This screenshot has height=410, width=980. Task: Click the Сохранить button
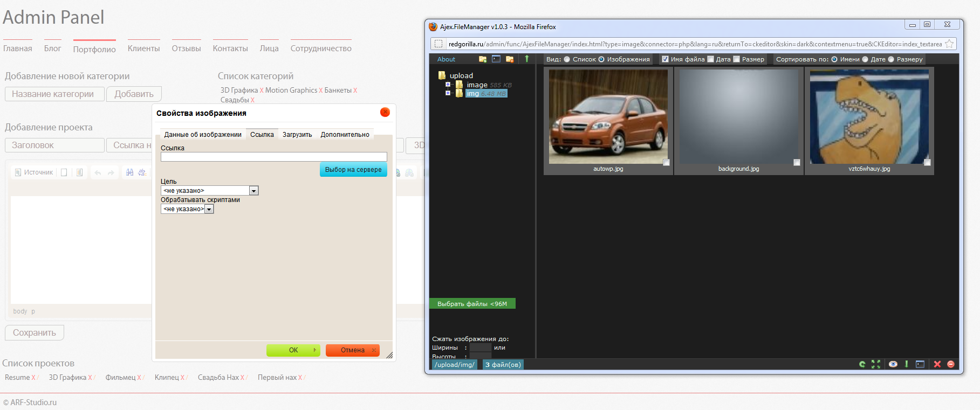[x=35, y=332]
